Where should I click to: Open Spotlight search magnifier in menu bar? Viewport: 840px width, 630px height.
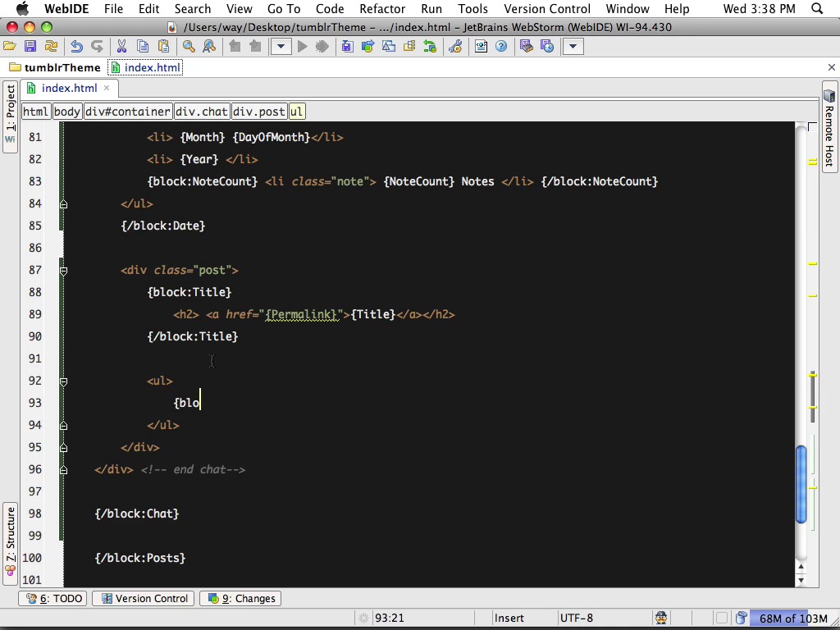pyautogui.click(x=818, y=8)
